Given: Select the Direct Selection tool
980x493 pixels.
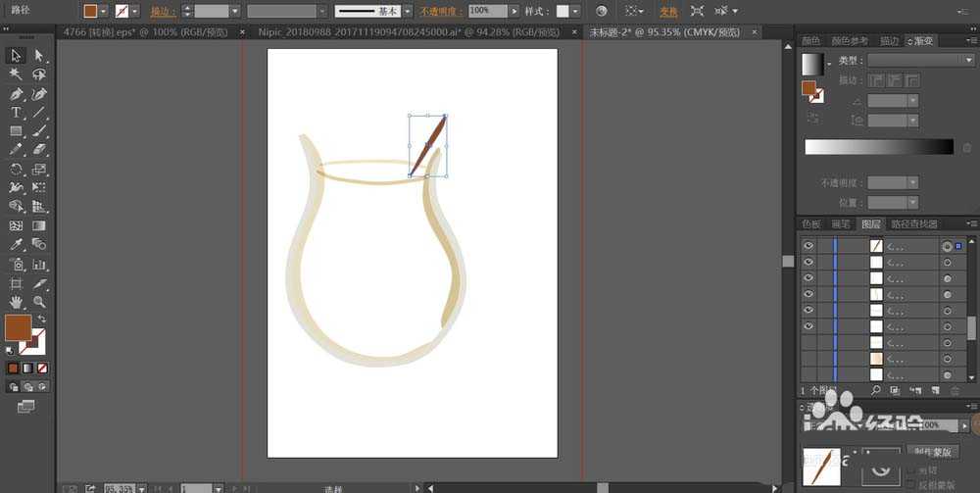Looking at the screenshot, I should [39, 56].
